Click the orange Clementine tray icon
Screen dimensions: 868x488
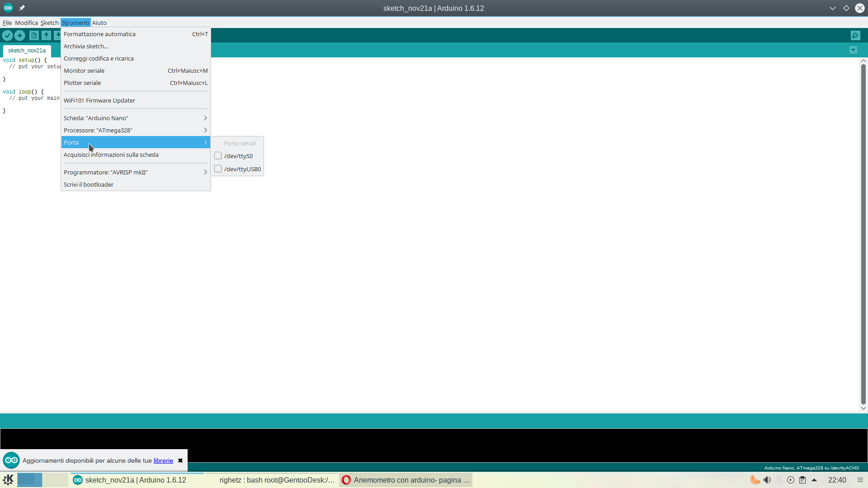[755, 480]
